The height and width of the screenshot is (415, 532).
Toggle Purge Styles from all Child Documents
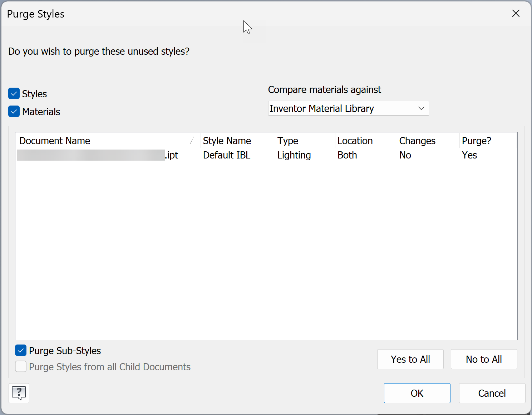21,367
